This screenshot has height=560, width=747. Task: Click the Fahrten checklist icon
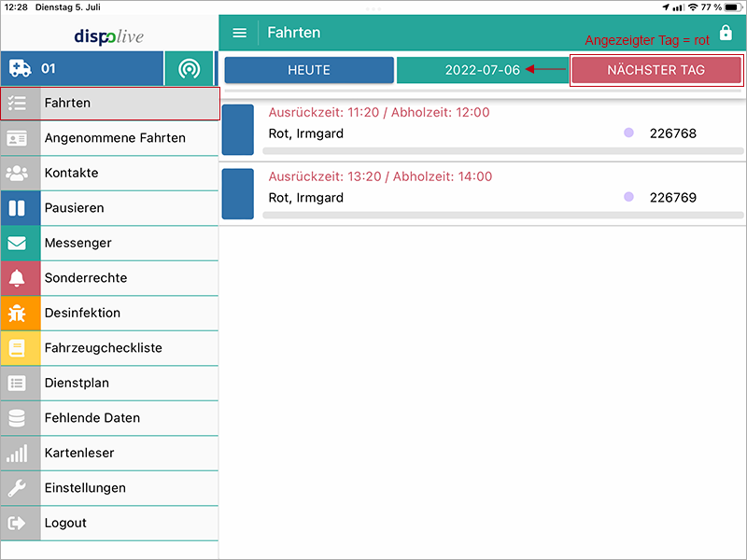[x=17, y=103]
